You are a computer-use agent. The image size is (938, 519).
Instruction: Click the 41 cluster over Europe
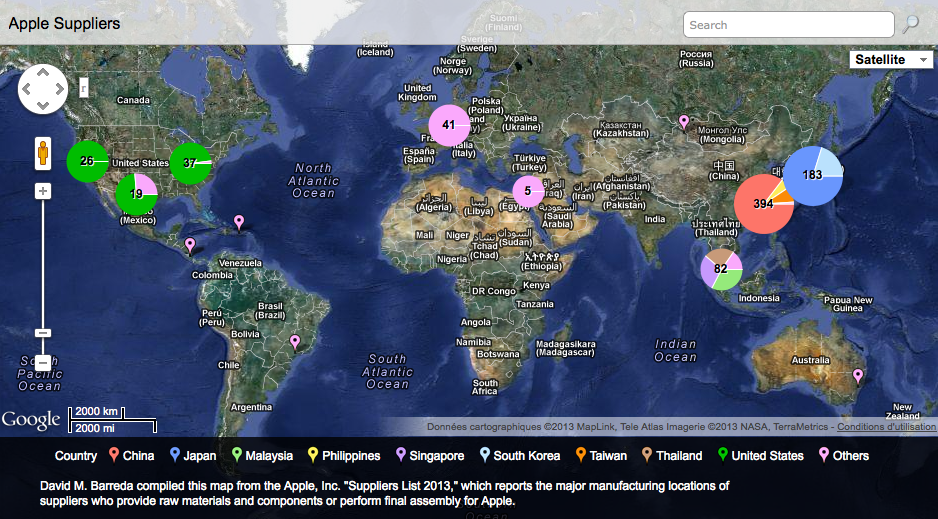[x=449, y=125]
